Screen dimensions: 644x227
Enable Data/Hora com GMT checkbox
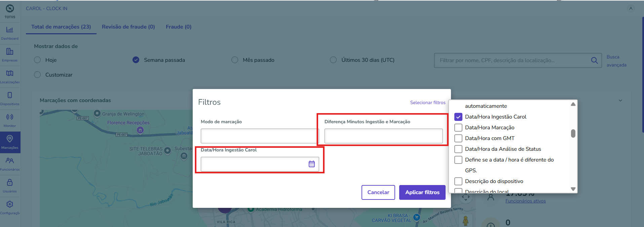coord(458,138)
